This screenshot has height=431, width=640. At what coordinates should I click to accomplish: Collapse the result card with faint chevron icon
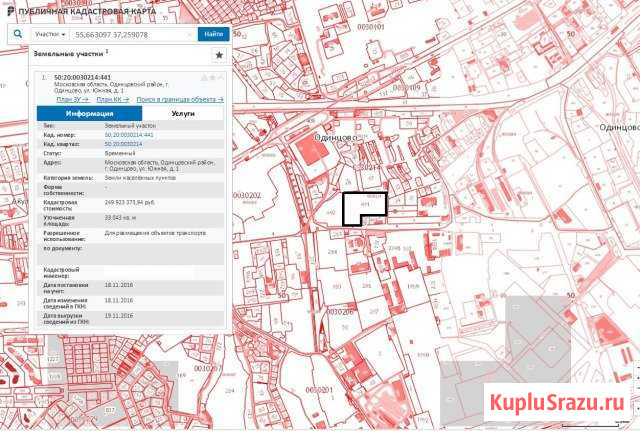(x=221, y=78)
